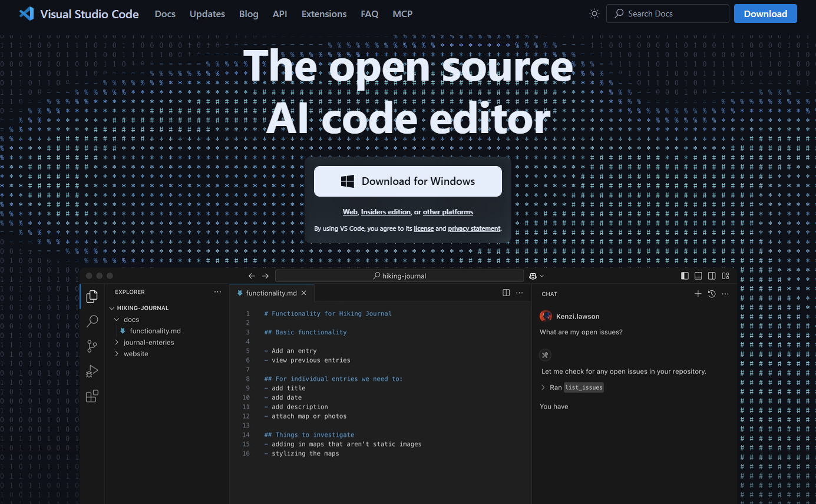Toggle the bottom panel visibility

pos(698,275)
